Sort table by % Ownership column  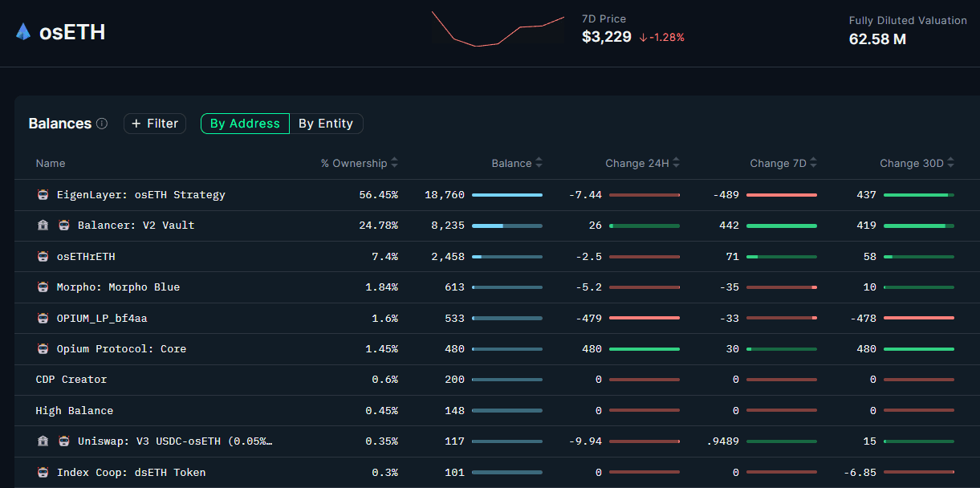click(394, 164)
